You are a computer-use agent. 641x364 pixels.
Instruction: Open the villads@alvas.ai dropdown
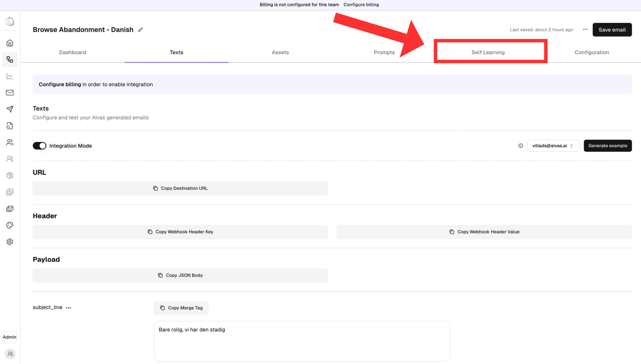pos(553,146)
